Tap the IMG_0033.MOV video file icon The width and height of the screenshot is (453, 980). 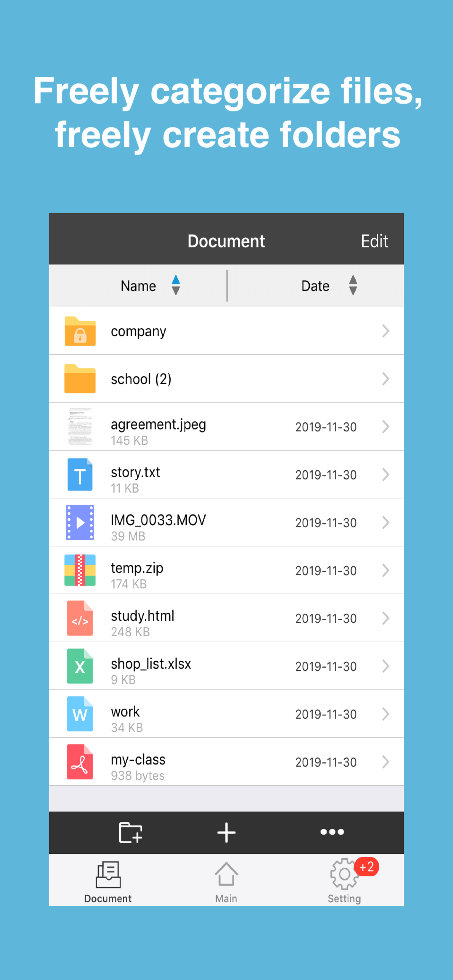coord(80,522)
